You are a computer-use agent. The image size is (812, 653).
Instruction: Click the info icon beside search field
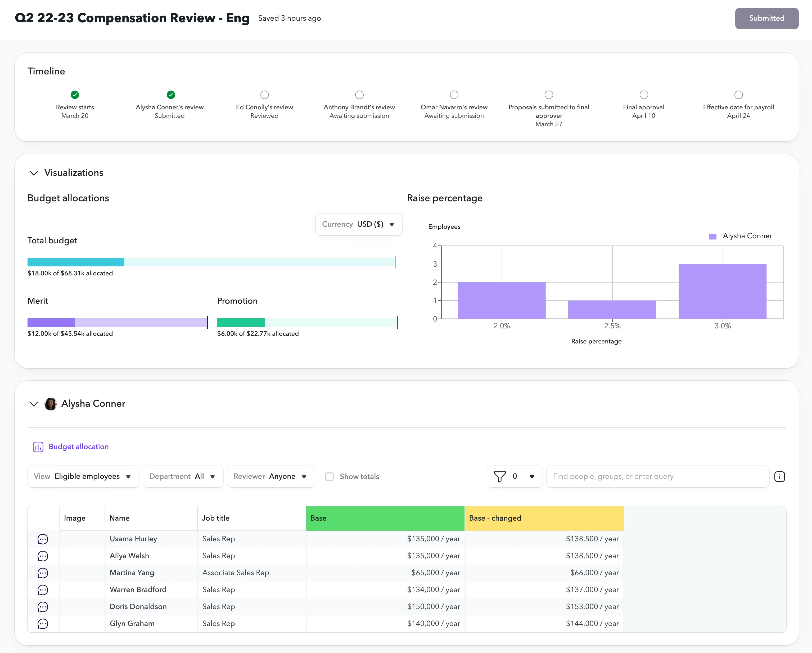pyautogui.click(x=779, y=477)
